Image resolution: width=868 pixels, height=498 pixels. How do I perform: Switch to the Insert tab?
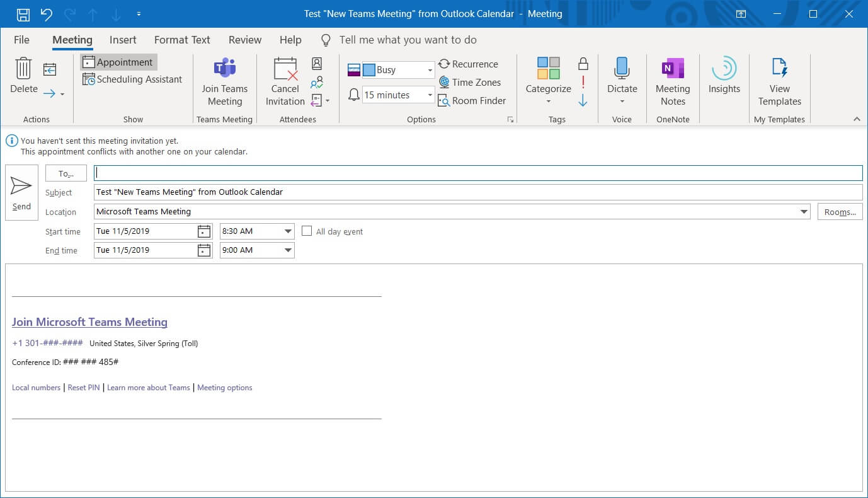tap(123, 40)
